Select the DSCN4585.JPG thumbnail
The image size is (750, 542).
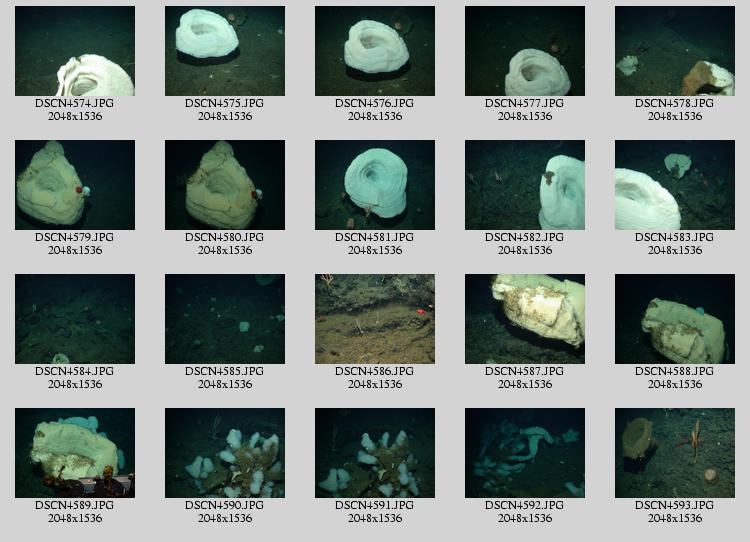[x=225, y=319]
